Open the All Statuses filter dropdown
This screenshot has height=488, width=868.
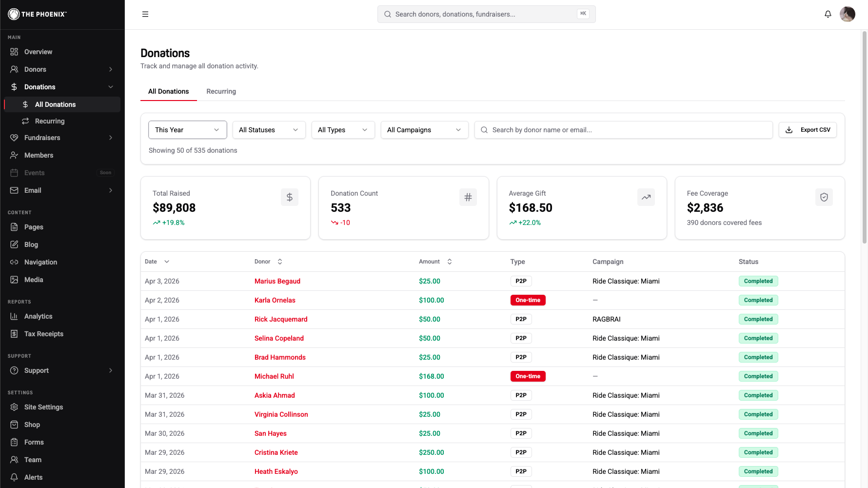269,130
